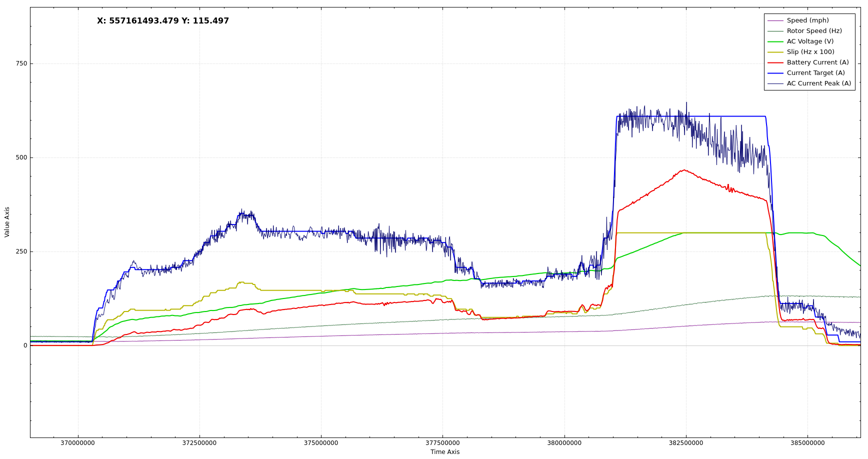Select the Current Target (A) legend label

pos(815,73)
